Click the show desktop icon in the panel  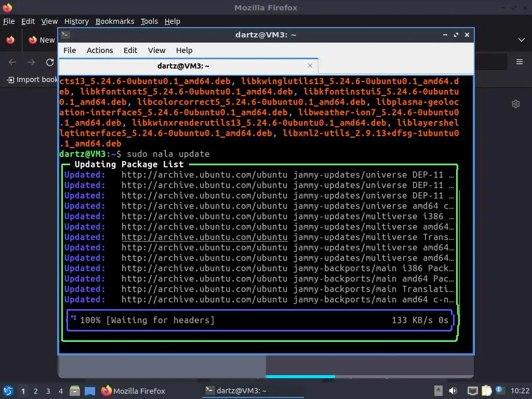(90, 391)
